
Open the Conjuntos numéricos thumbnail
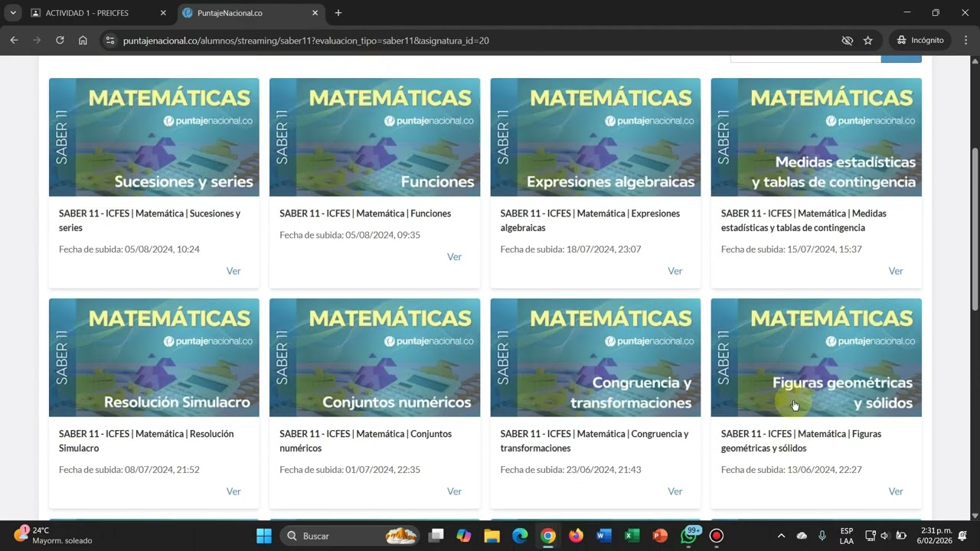click(374, 357)
